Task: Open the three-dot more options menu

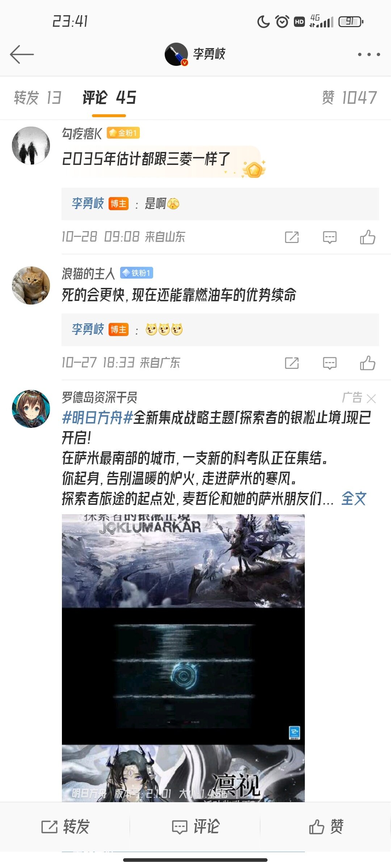Action: point(369,55)
